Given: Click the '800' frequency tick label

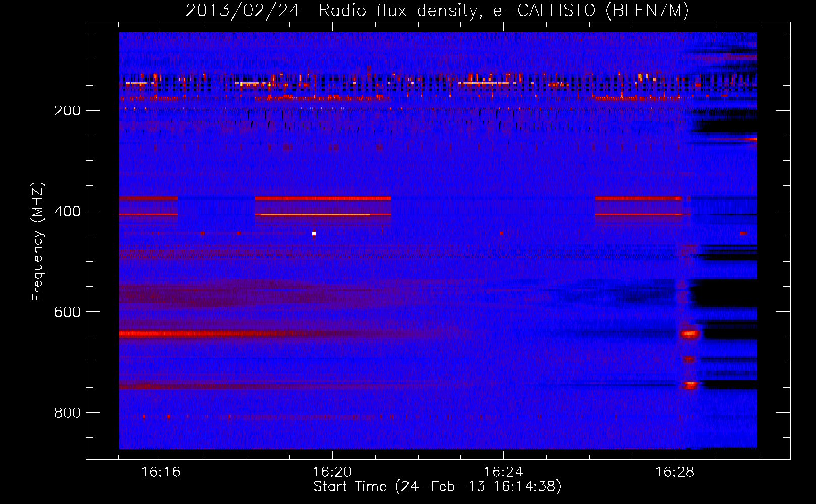Looking at the screenshot, I should tap(68, 413).
